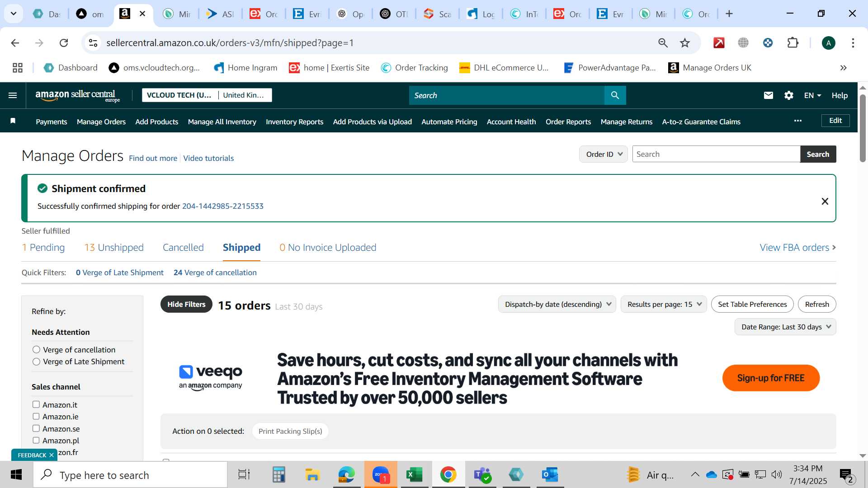Switch to the Cancelled orders tab
Image resolution: width=868 pixels, height=488 pixels.
(183, 248)
